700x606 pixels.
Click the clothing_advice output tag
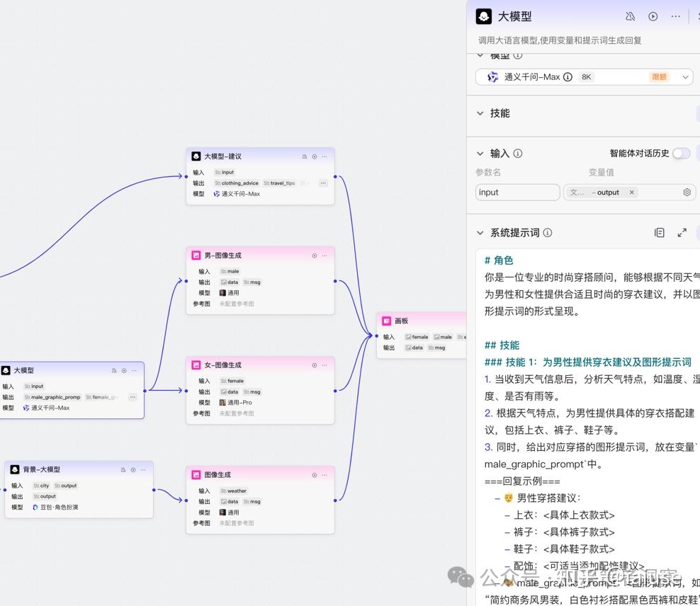pyautogui.click(x=237, y=183)
